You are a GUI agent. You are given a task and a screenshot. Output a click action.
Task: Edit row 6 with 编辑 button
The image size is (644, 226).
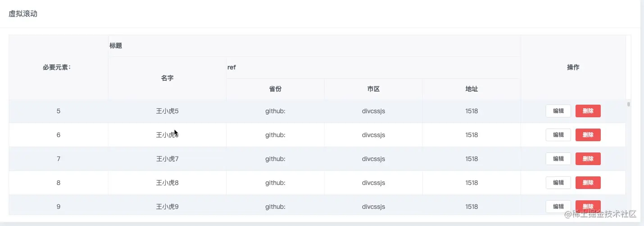558,135
